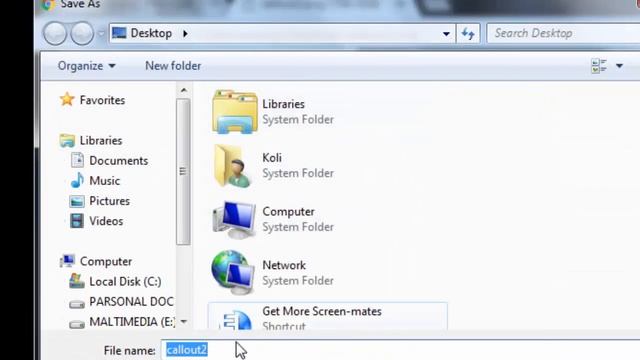The image size is (640, 360).
Task: Click the Desktop icon in address bar
Action: tap(119, 33)
